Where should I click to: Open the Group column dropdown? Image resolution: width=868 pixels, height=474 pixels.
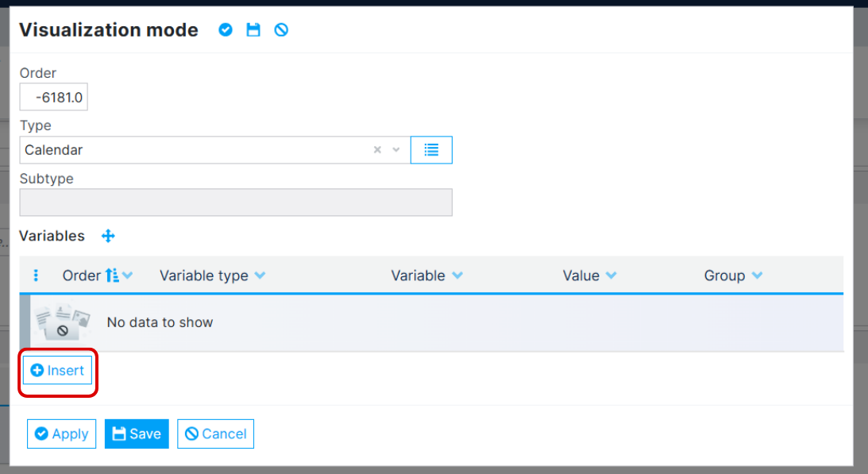click(755, 276)
